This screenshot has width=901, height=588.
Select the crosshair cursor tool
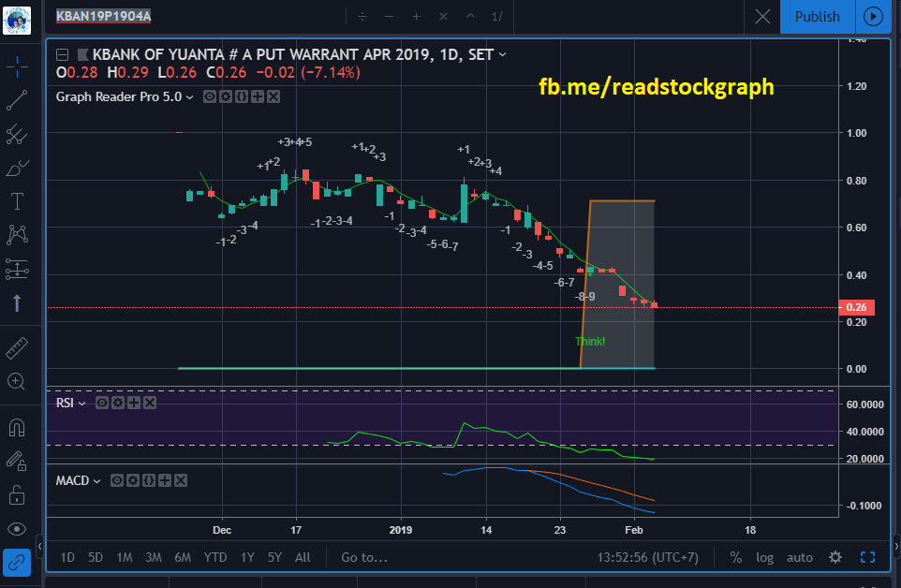click(x=17, y=67)
